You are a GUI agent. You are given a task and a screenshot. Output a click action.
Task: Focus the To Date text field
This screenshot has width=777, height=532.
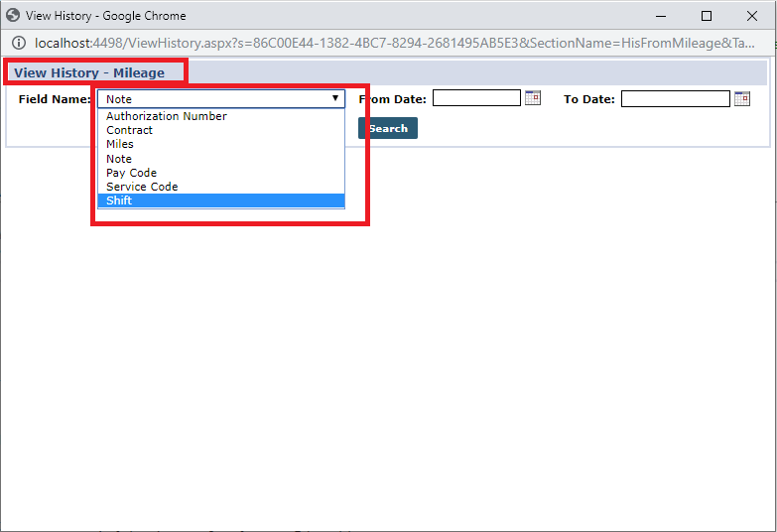(x=675, y=98)
